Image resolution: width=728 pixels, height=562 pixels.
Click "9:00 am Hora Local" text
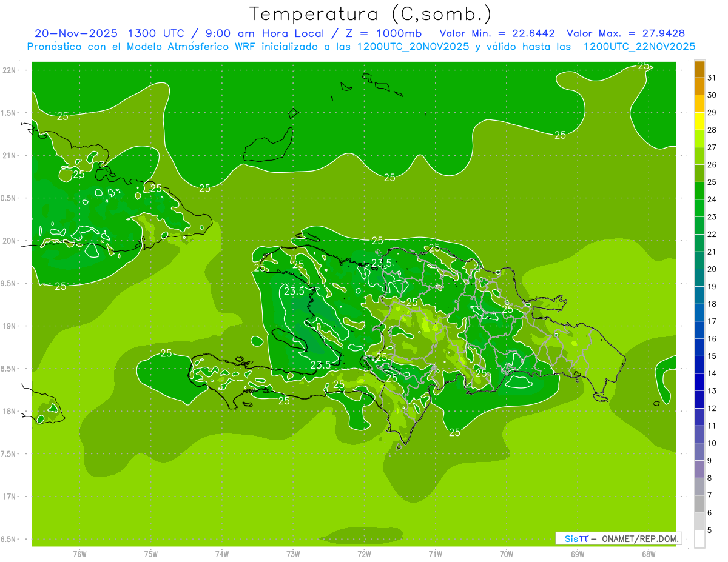266,33
